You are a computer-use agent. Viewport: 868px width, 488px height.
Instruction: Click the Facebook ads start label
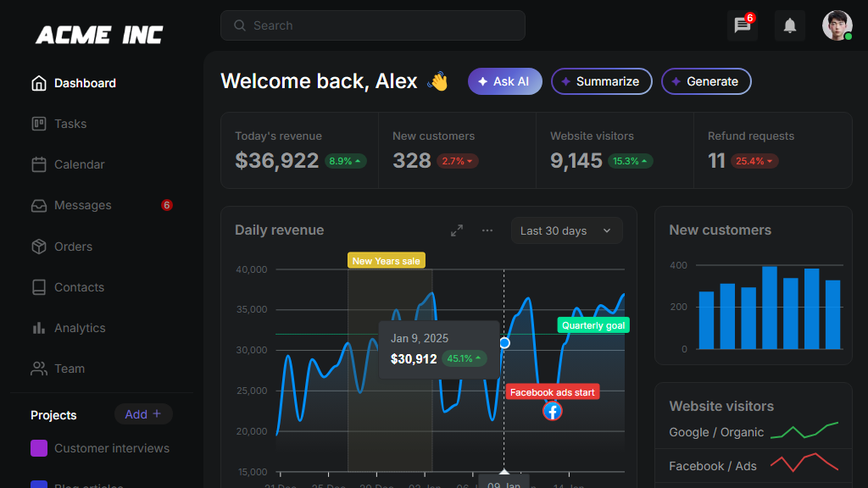click(553, 392)
